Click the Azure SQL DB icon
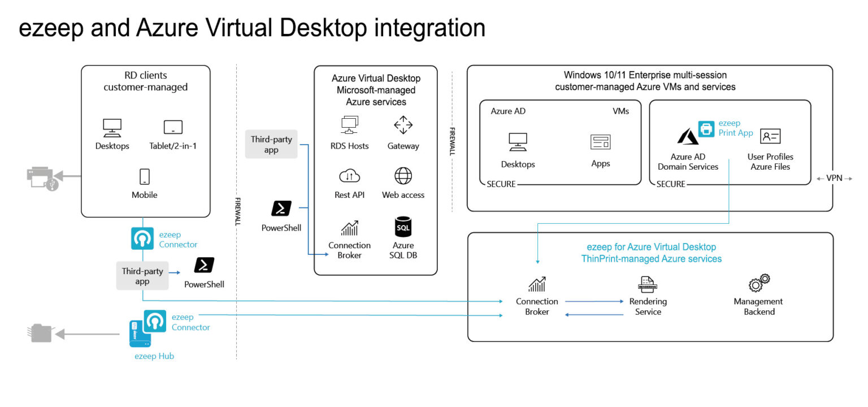 click(x=403, y=227)
